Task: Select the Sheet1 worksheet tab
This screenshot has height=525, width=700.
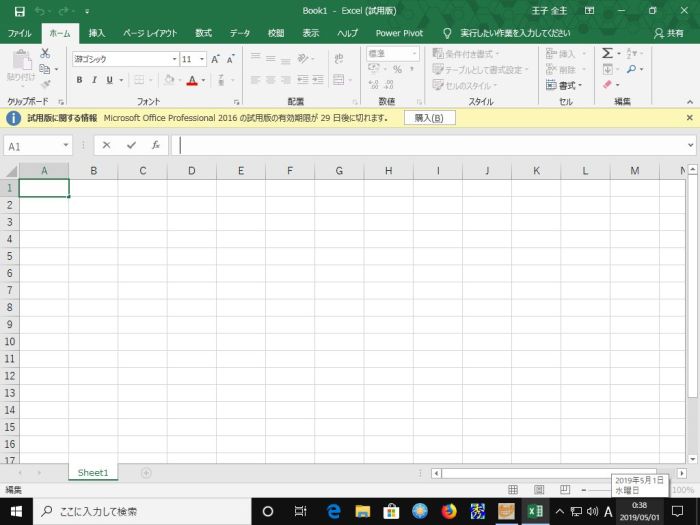Action: (x=93, y=472)
